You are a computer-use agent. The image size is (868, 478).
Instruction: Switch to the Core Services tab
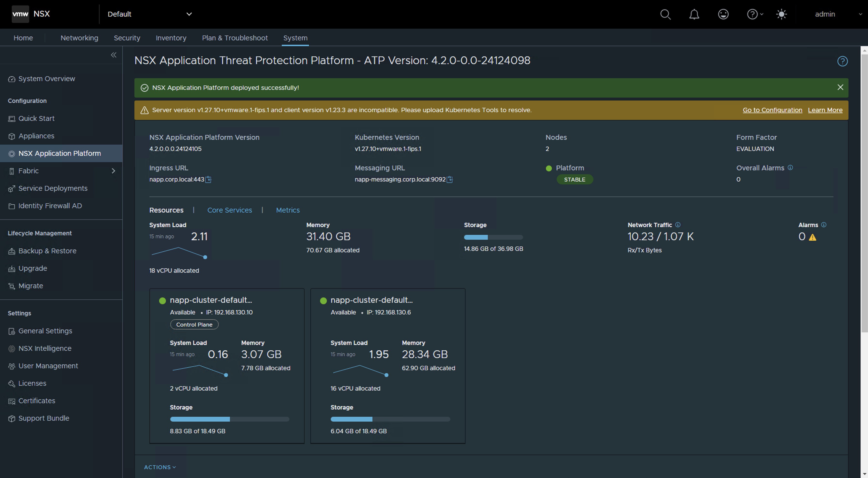229,210
